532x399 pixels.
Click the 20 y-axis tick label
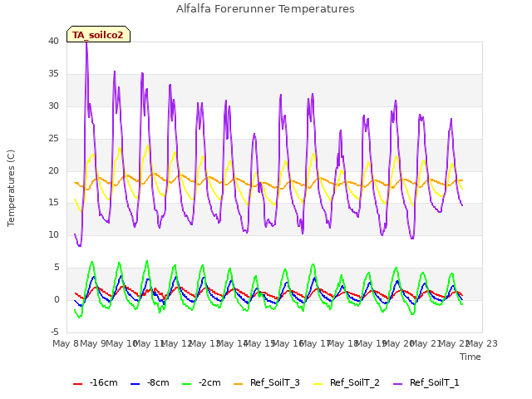coord(53,170)
